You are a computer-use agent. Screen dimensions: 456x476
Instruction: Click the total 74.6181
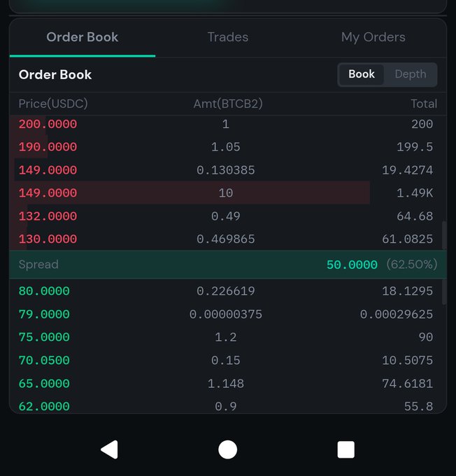408,384
